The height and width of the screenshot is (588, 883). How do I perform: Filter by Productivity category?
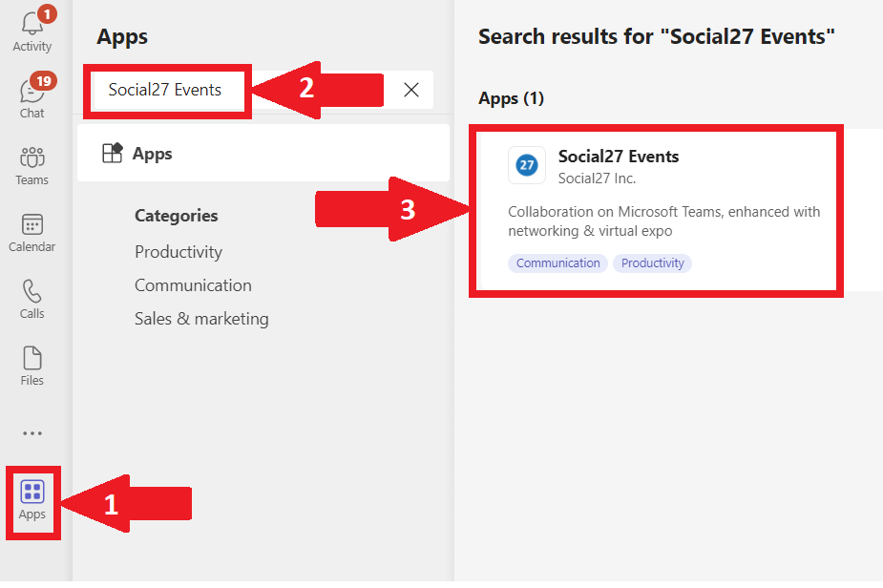click(x=179, y=252)
